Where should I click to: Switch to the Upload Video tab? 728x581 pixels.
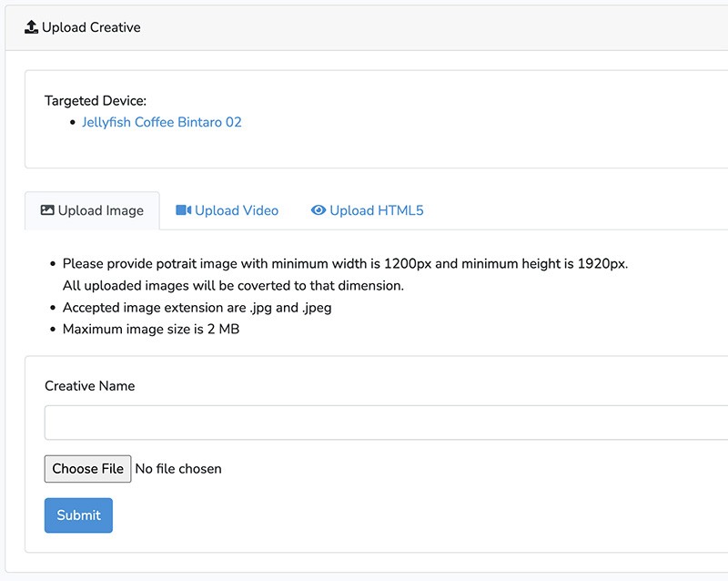click(x=236, y=210)
